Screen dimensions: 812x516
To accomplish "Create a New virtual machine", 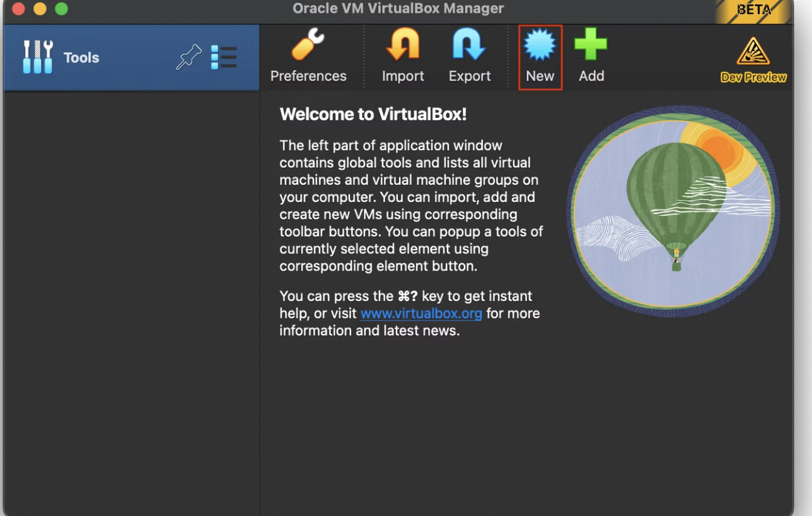I will (540, 57).
